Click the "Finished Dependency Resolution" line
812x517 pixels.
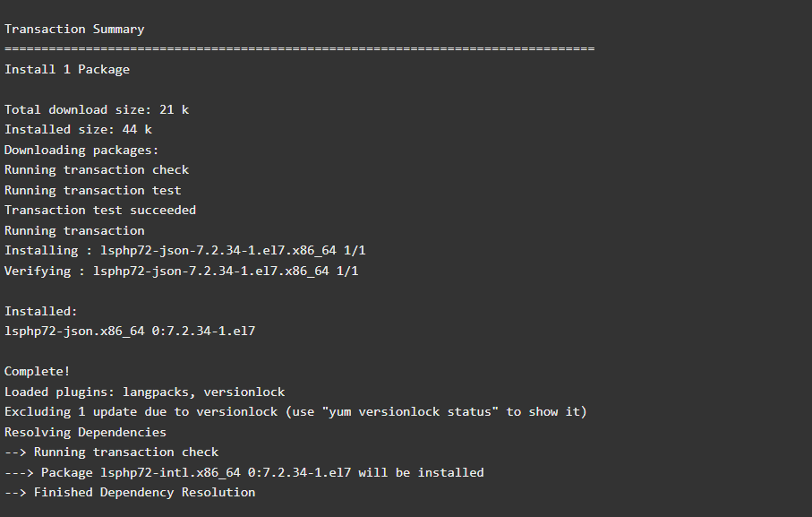coord(130,492)
